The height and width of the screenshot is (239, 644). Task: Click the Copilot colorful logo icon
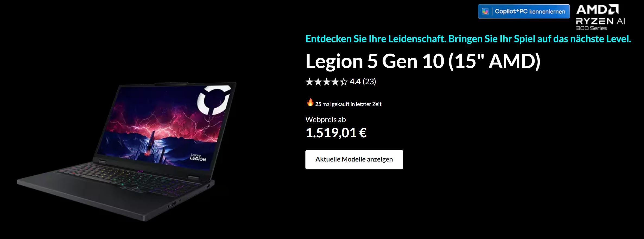485,11
